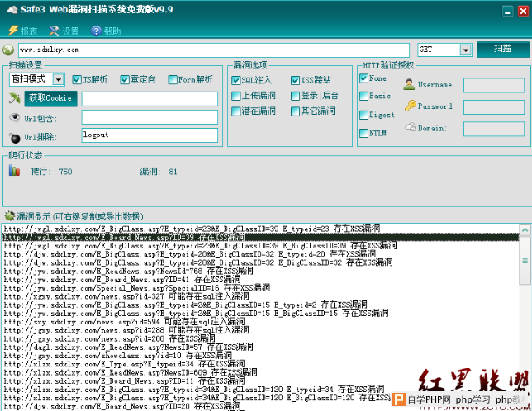
Task: Click the lightning report icon
Action: [x=13, y=31]
